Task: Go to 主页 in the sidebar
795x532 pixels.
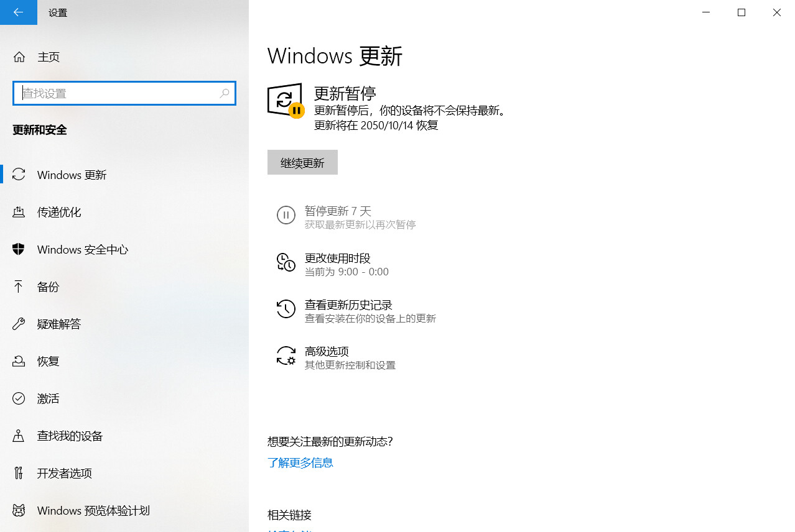Action: coord(124,57)
